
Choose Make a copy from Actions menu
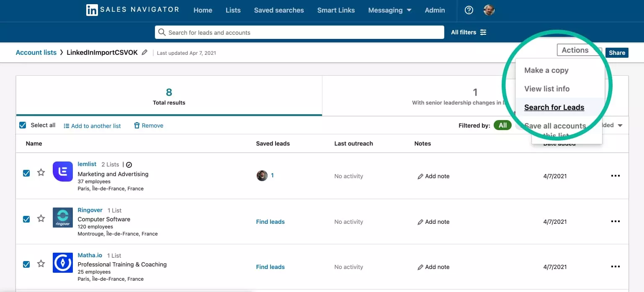pos(546,70)
